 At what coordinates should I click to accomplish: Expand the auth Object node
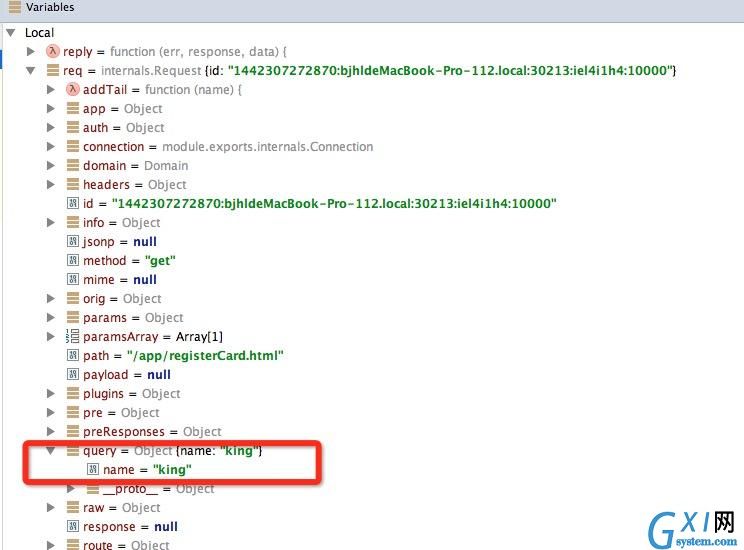pyautogui.click(x=50, y=127)
